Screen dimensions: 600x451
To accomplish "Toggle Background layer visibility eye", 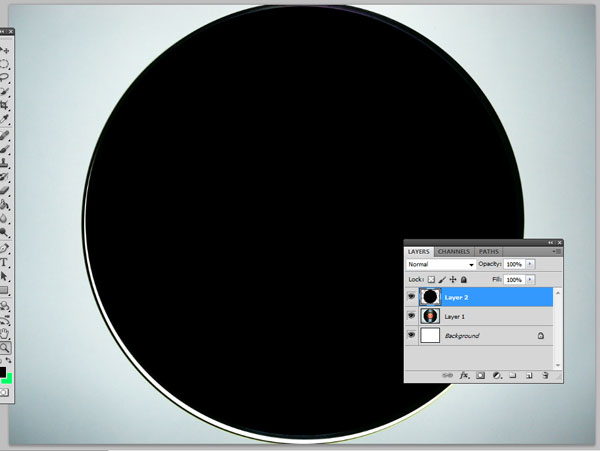I will point(411,335).
